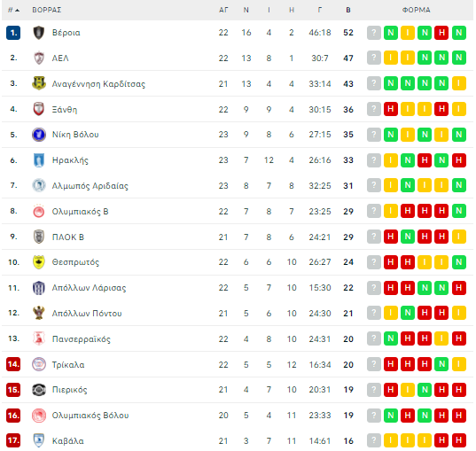Click Βέροια's red H loss form badge
This screenshot has height=451, width=476.
coord(441,33)
